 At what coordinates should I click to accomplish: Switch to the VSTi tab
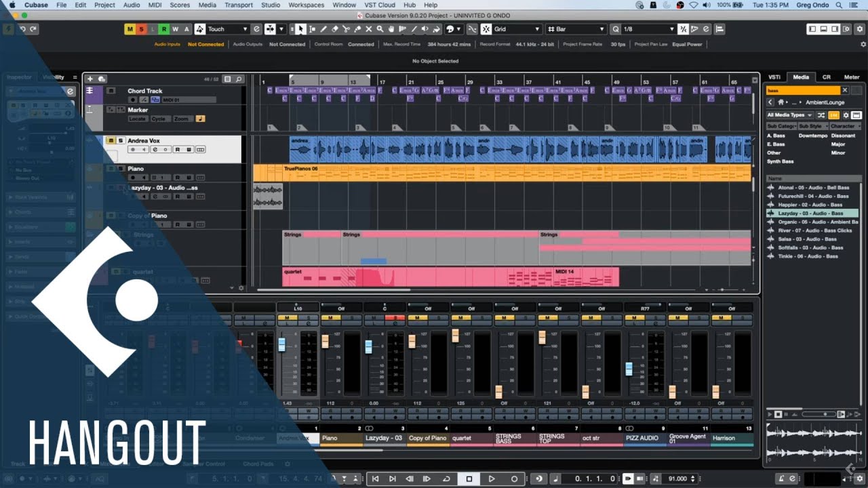pyautogui.click(x=774, y=77)
